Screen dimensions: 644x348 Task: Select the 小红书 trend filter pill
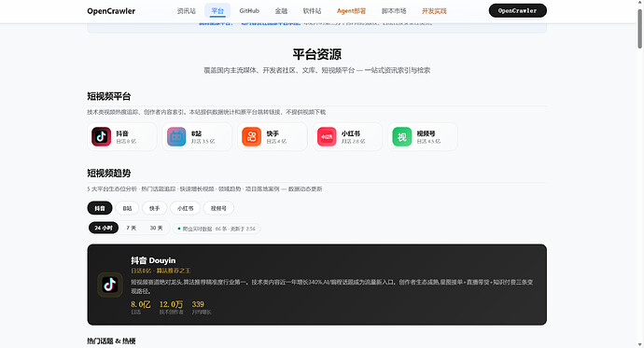click(x=185, y=208)
